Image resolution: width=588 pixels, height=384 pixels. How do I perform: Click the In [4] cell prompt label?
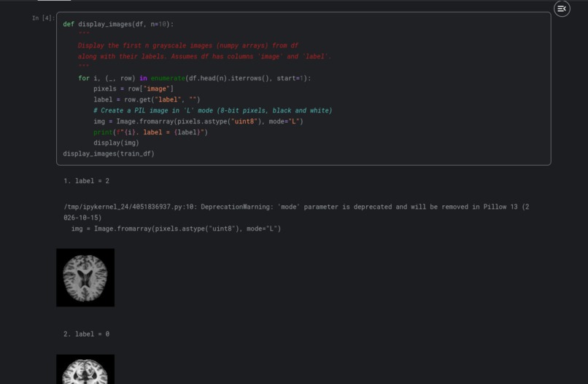point(43,18)
